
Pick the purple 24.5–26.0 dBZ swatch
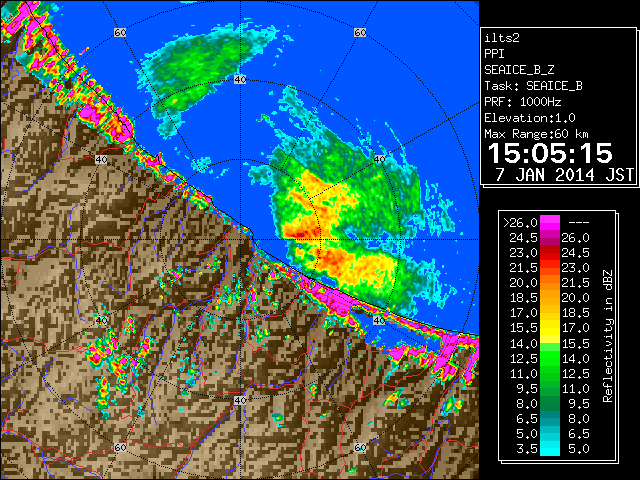pos(550,238)
